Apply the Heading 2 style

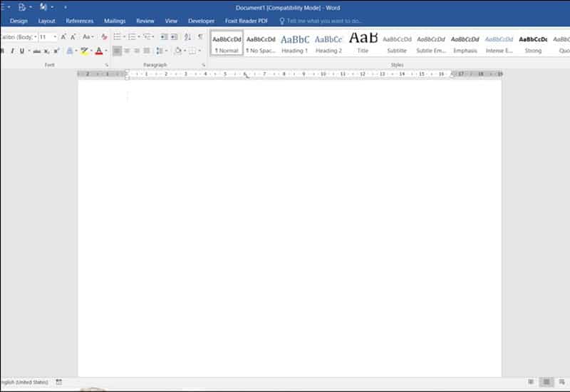(x=328, y=43)
